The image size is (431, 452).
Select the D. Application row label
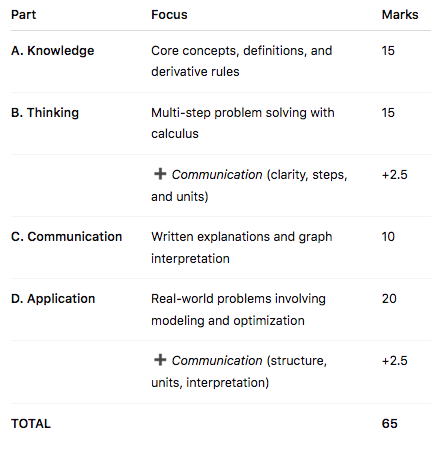click(x=53, y=299)
